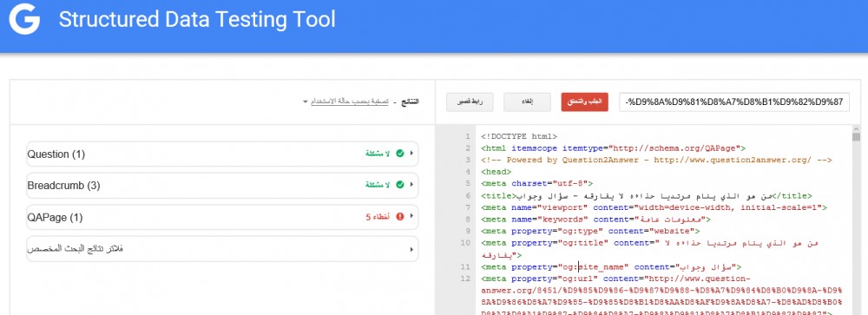This screenshot has height=315, width=868.
Task: Click the '5 أخطاء' error count text
Action: (x=378, y=217)
